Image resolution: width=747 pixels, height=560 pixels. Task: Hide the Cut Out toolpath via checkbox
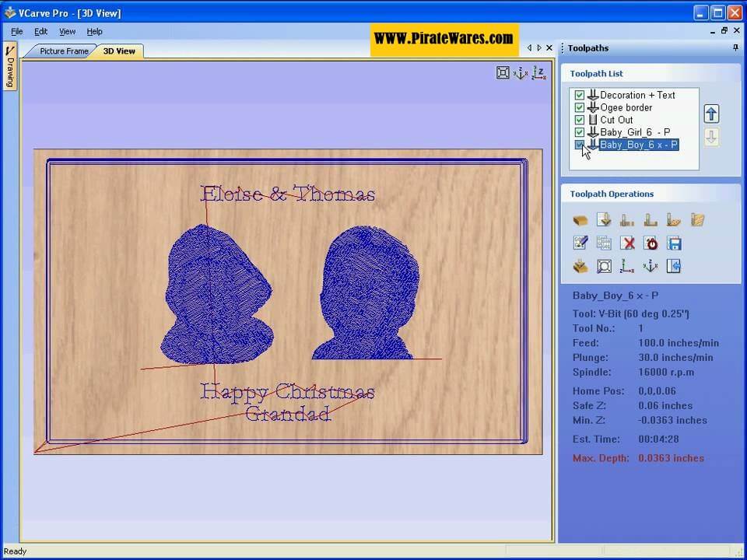point(579,121)
